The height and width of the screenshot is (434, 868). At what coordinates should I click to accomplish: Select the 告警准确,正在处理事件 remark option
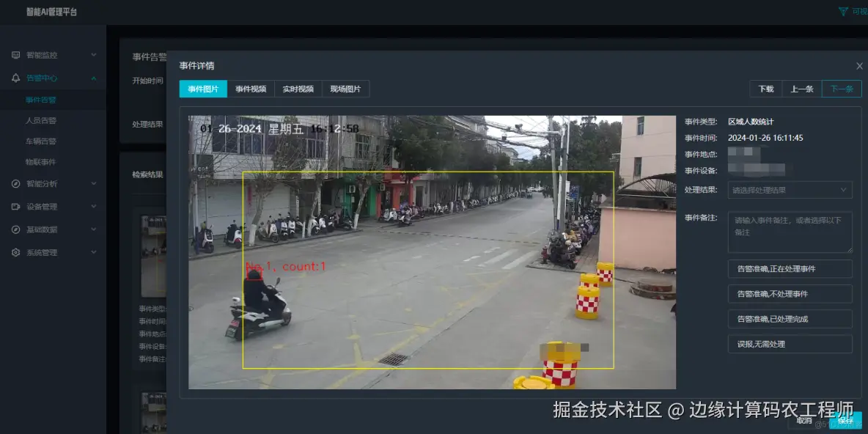(x=790, y=269)
